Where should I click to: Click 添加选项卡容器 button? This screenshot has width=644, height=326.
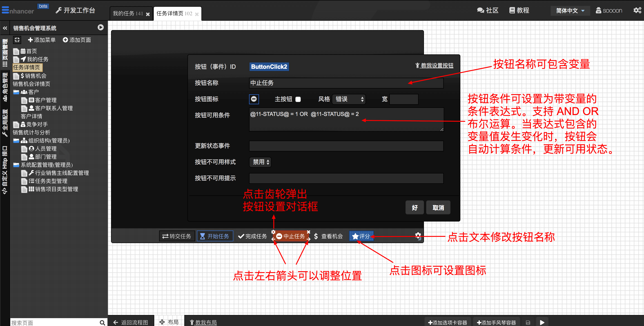(x=448, y=322)
